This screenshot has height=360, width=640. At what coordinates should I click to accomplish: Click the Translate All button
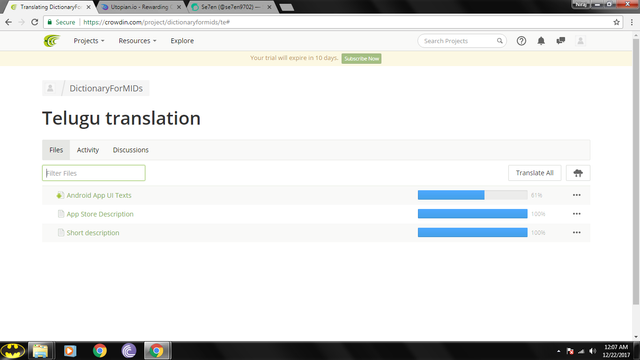tap(534, 173)
